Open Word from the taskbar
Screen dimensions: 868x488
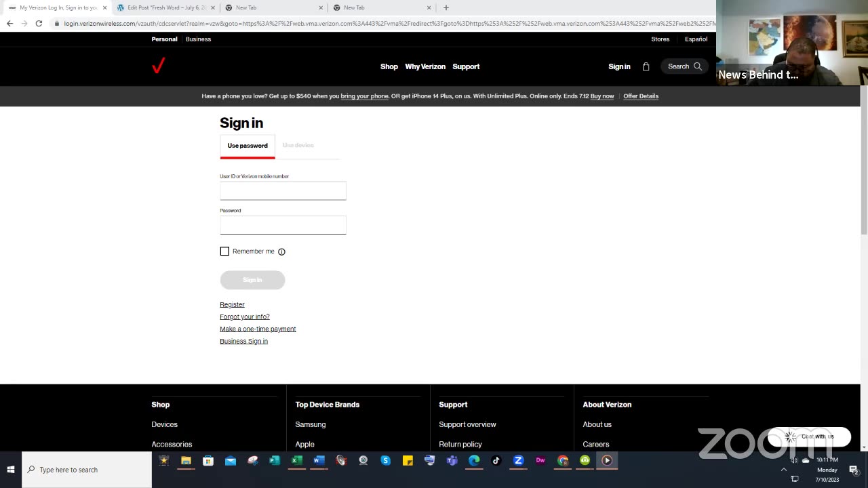coord(319,461)
